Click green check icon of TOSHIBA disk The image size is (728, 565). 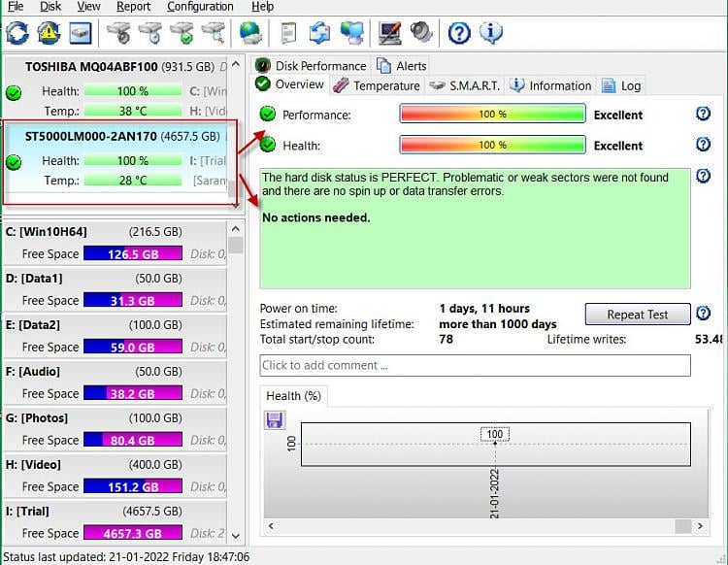click(x=14, y=93)
